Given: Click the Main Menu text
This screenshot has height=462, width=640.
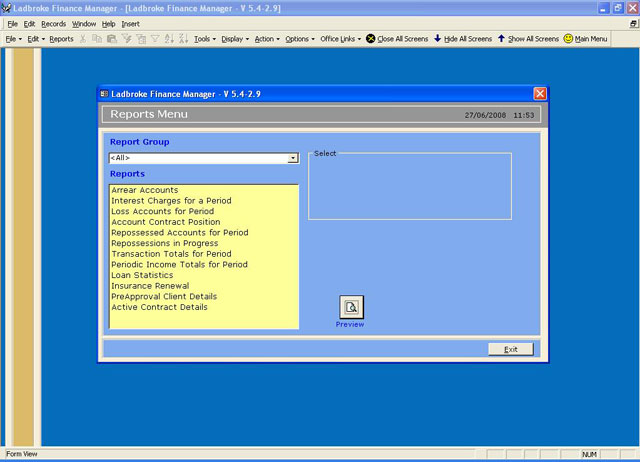Looking at the screenshot, I should 591,39.
